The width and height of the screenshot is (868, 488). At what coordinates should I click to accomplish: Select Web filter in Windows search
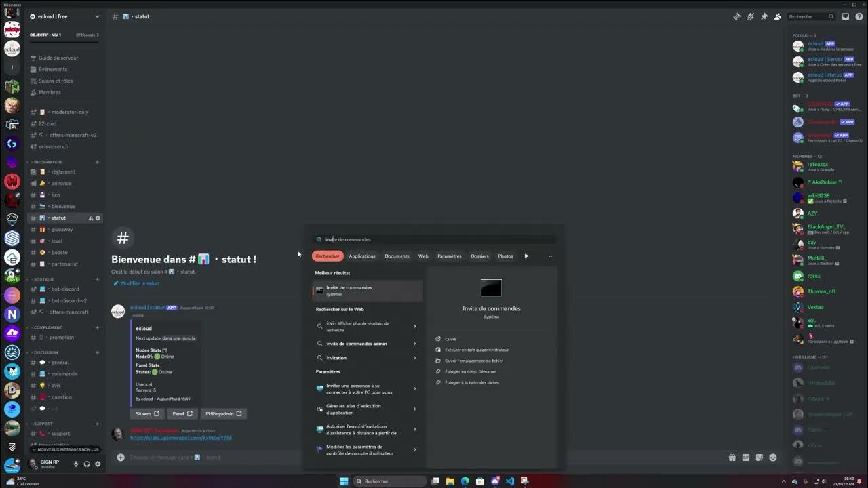(423, 256)
